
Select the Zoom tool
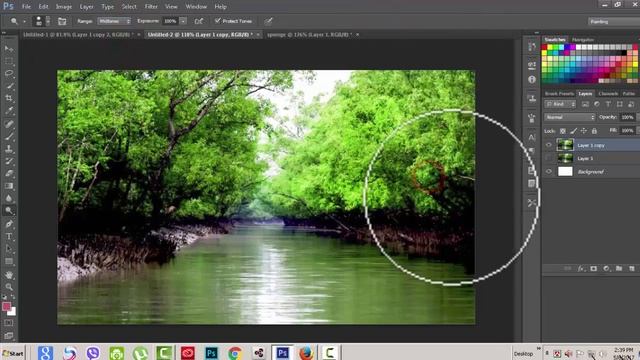[x=9, y=287]
